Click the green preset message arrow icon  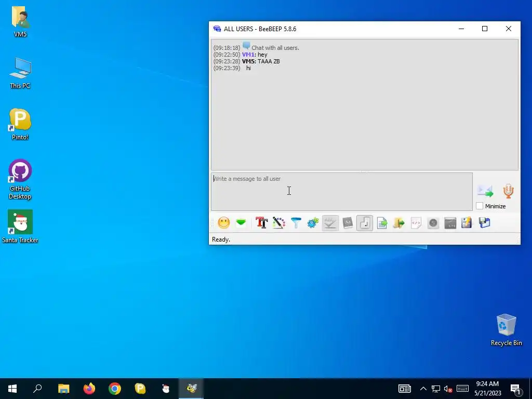pos(241,223)
